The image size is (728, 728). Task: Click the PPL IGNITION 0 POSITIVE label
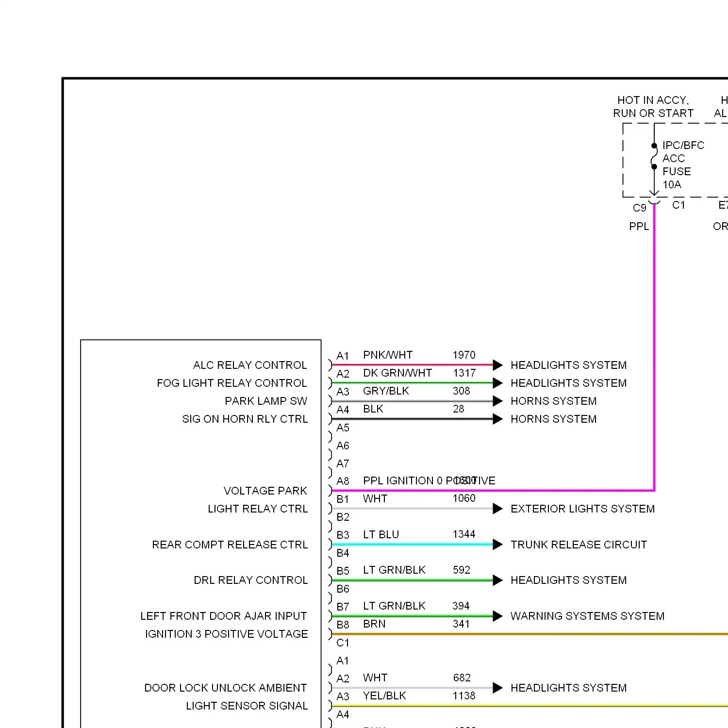coord(429,480)
